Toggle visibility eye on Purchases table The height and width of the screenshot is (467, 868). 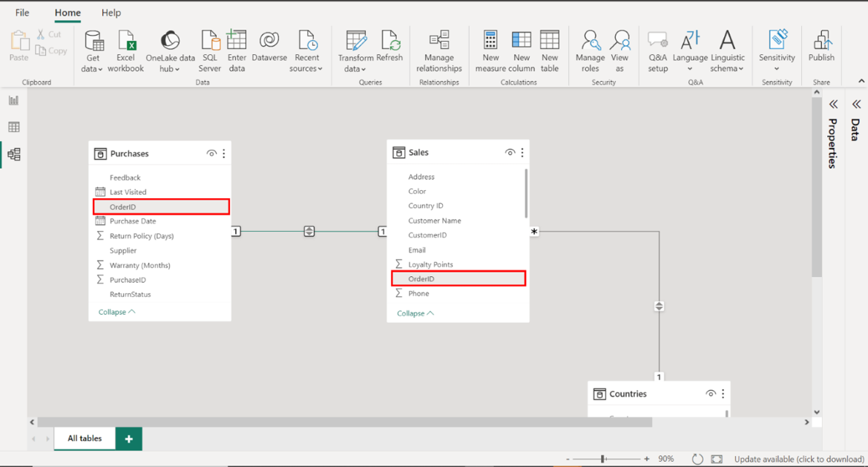click(x=211, y=154)
